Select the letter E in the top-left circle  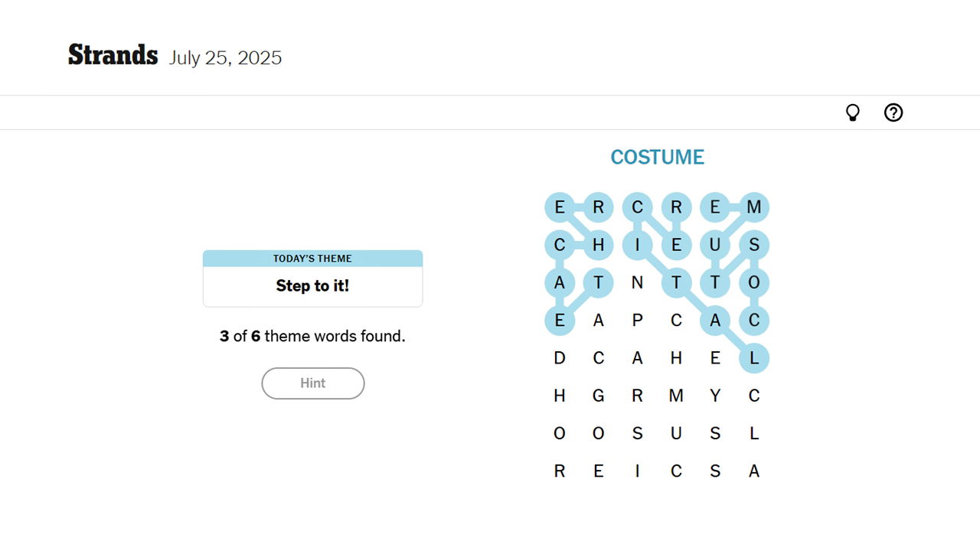(x=560, y=207)
